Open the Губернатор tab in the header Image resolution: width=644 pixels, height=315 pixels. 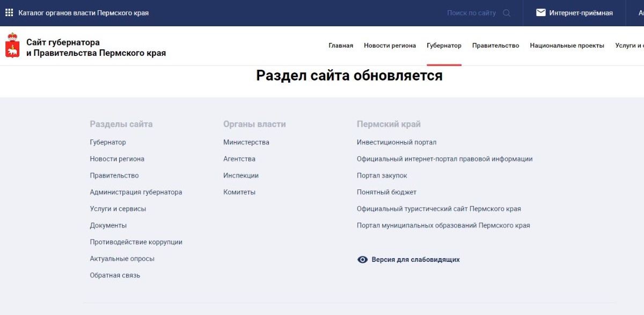(x=444, y=46)
